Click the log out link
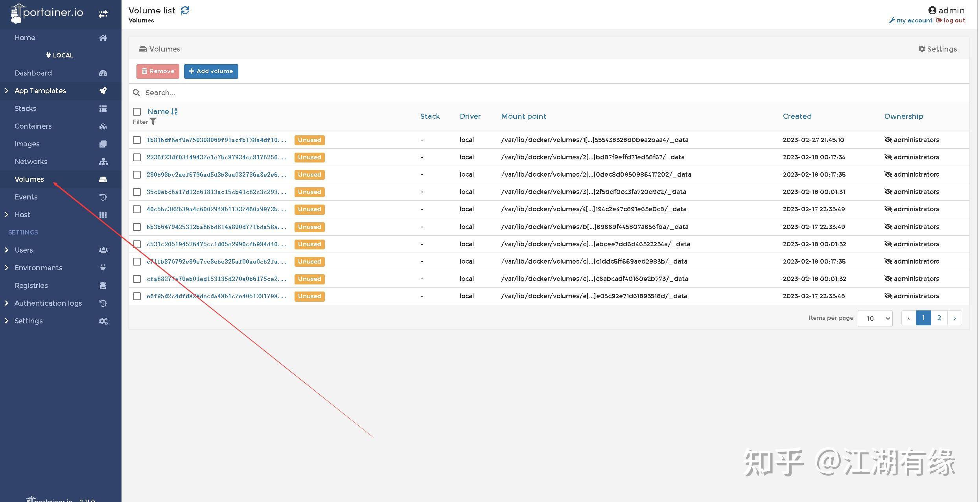Screen dimensions: 980x502 (951, 20)
